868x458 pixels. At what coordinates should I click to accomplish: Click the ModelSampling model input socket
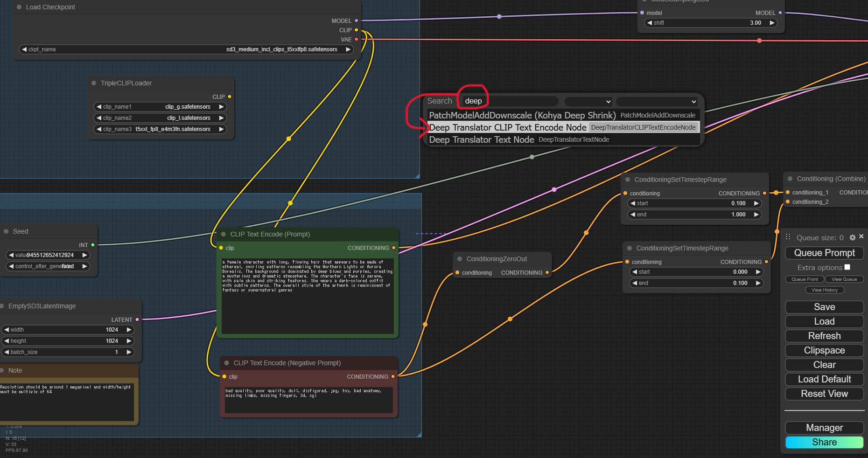(x=642, y=13)
